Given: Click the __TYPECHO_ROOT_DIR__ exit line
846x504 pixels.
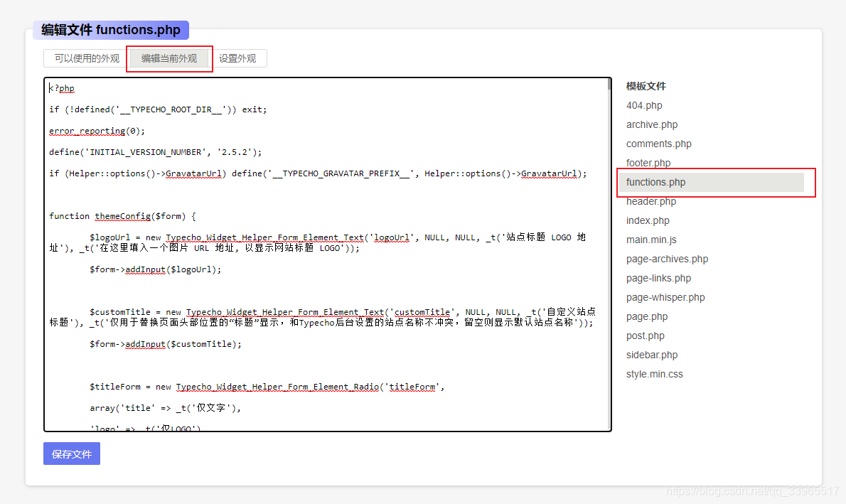Looking at the screenshot, I should point(158,109).
